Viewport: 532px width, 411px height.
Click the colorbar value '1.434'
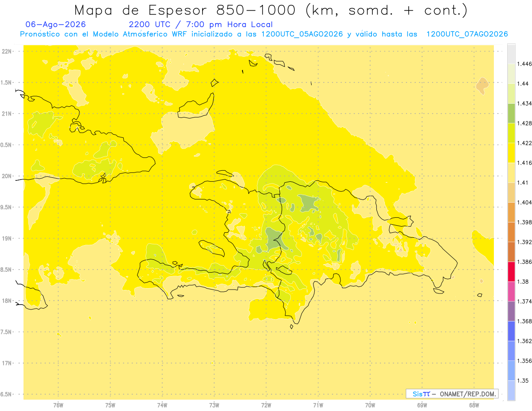coord(524,103)
